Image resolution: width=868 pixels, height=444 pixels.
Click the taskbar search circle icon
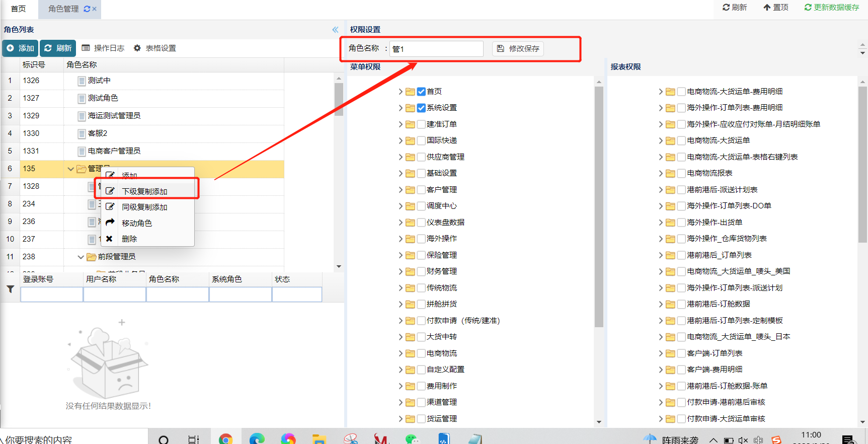(164, 439)
